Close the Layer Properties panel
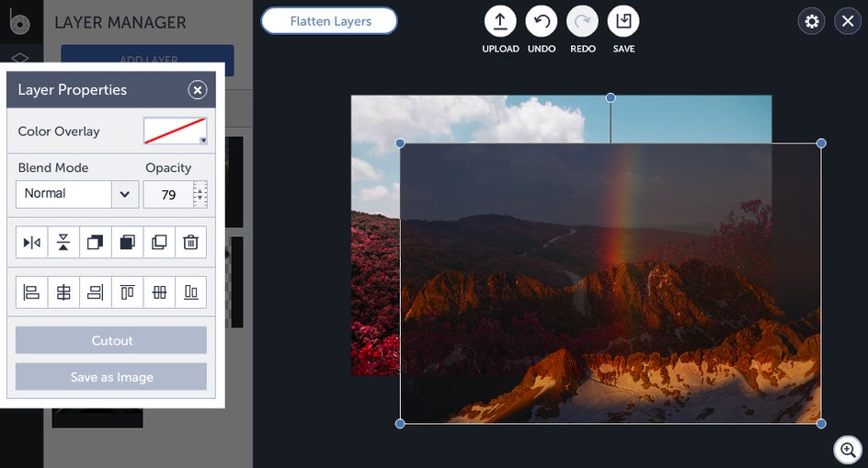 pos(198,90)
